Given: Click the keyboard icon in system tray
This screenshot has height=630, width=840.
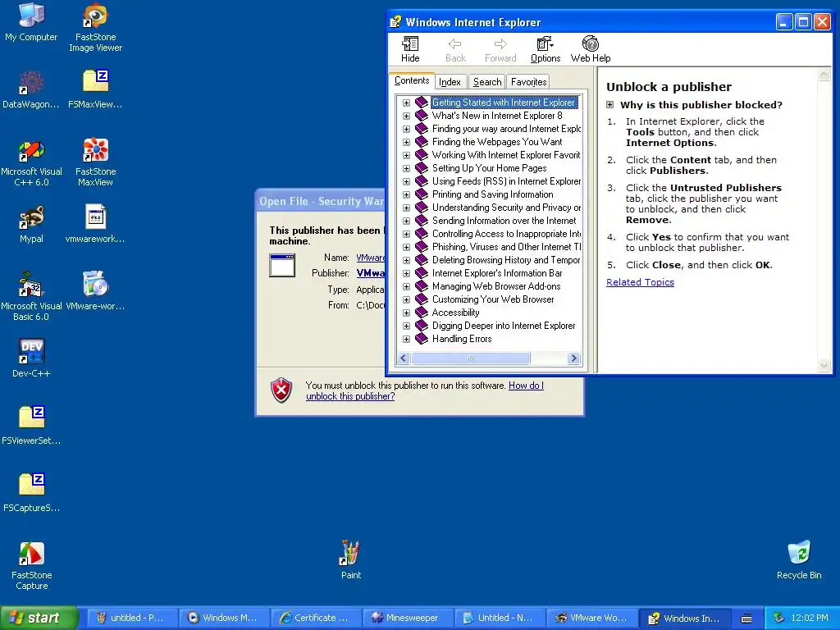Looking at the screenshot, I should pyautogui.click(x=746, y=619).
